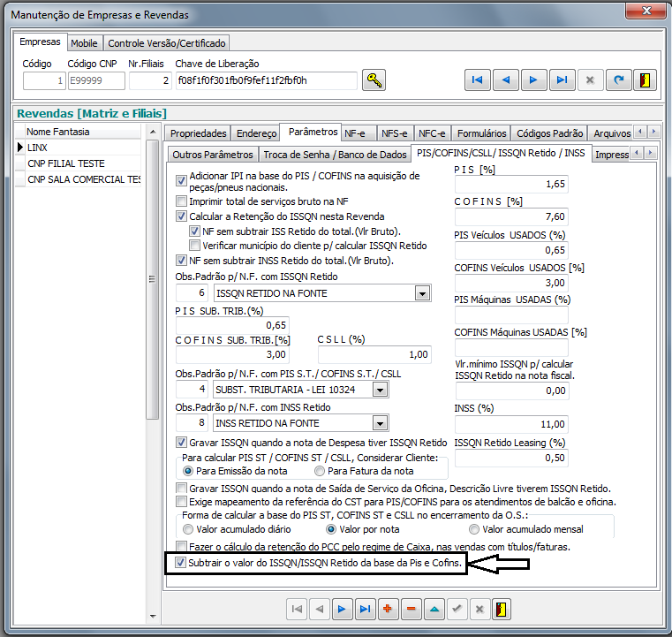Screen dimensions: 672x637
Task: Enable Gravar ISSQN quando nota de Saída de Serviço checkbox
Action: coord(181,489)
